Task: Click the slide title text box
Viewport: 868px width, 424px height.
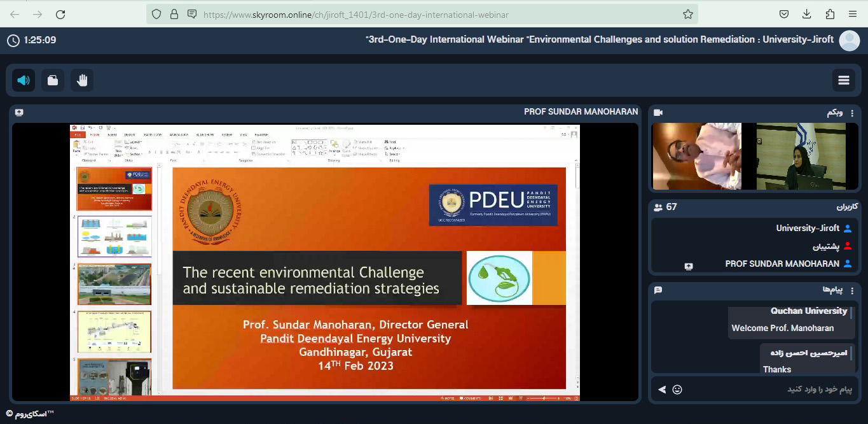Action: [317, 278]
